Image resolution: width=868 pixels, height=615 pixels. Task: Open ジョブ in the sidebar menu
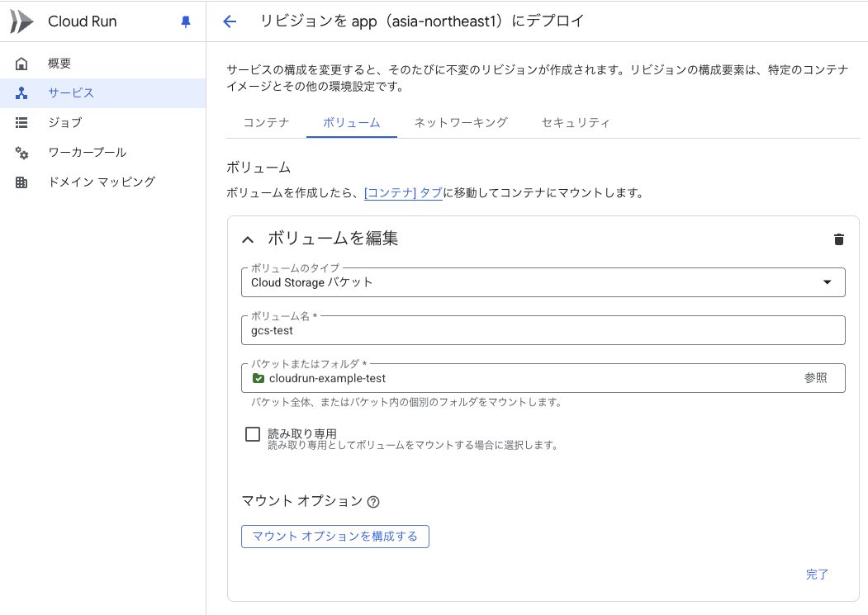pos(103,122)
